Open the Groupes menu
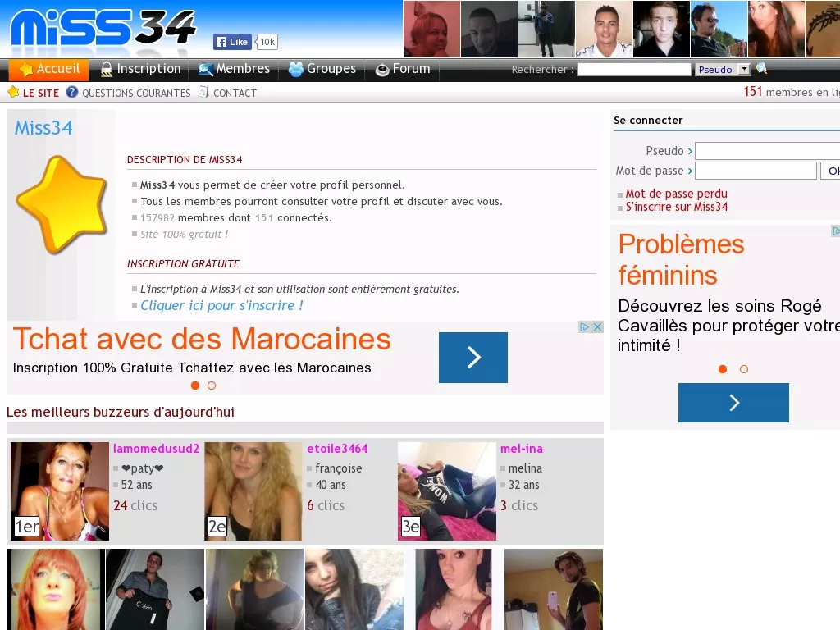 click(x=322, y=69)
